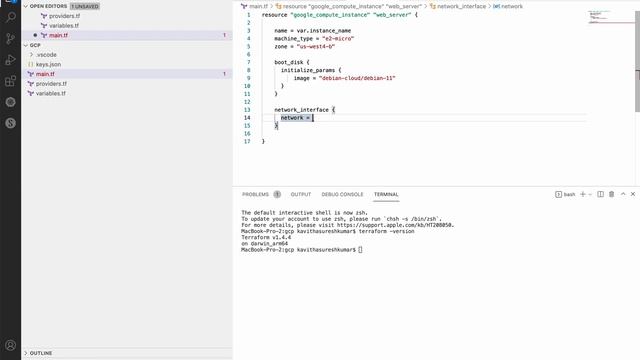Screen dimensions: 640x360
Task: Click line number 7 in the gutter
Action: pyautogui.click(x=248, y=62)
